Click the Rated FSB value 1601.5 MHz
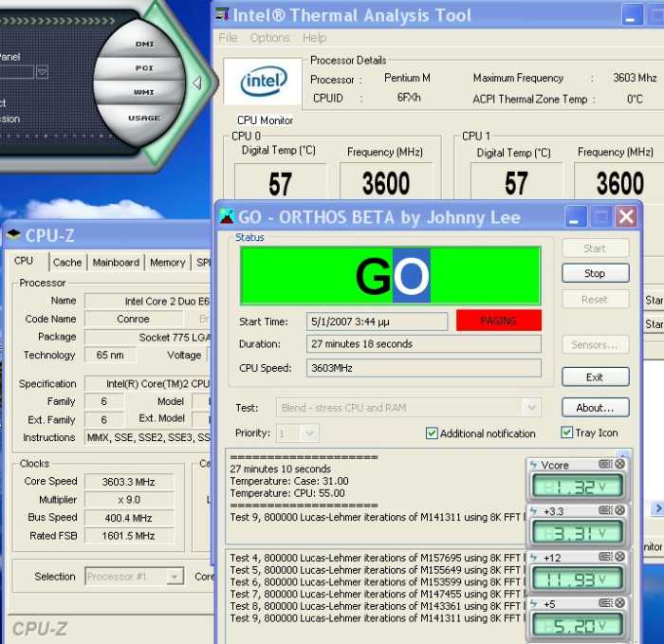This screenshot has height=644, width=664. click(x=129, y=536)
